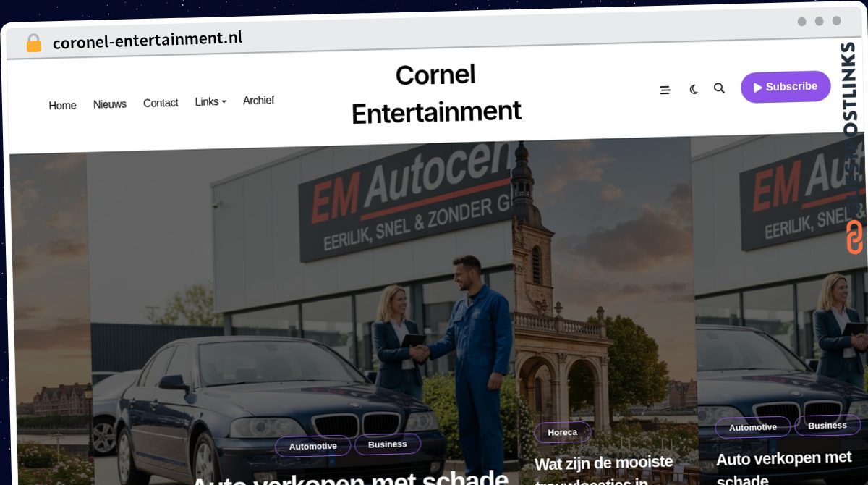868x485 pixels.
Task: Open right-side 'Auto verkopen met schade' article
Action: (x=784, y=468)
